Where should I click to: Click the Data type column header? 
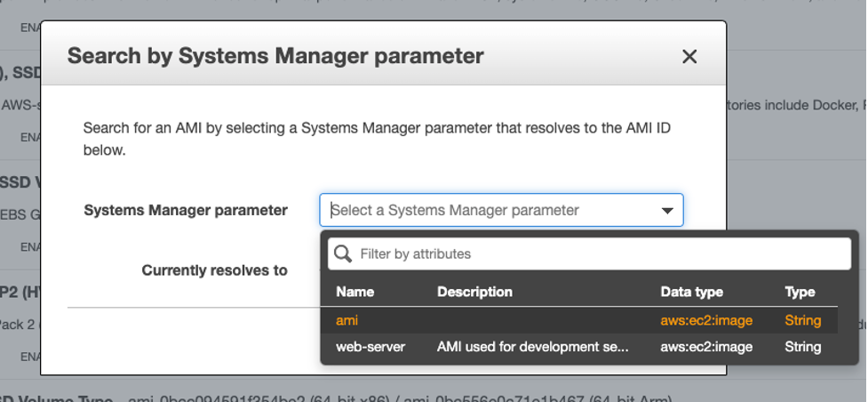click(691, 292)
